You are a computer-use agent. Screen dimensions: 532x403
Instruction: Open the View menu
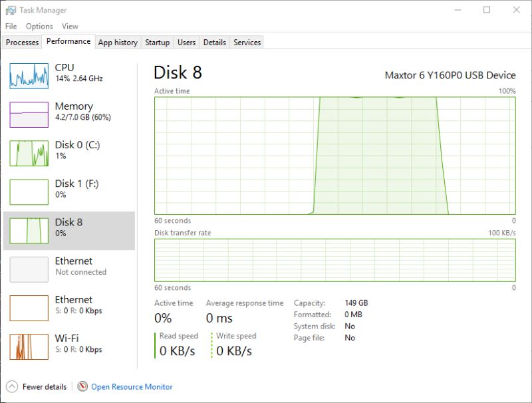[69, 26]
